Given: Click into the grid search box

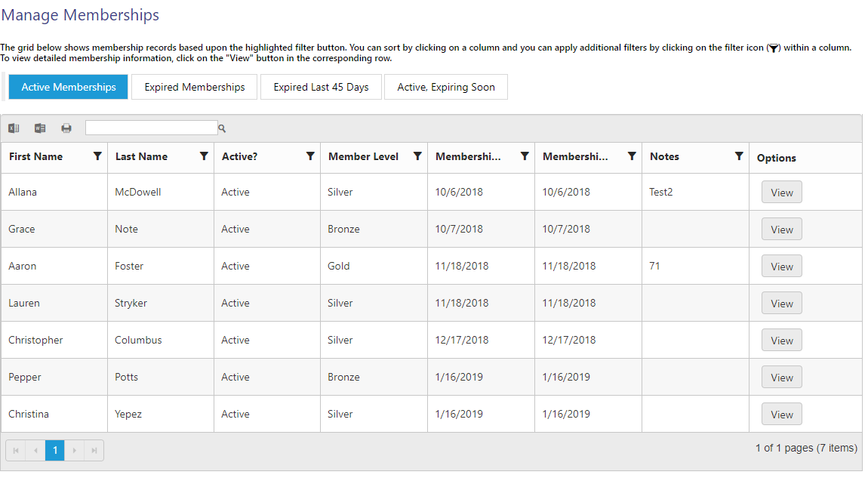Looking at the screenshot, I should 151,128.
